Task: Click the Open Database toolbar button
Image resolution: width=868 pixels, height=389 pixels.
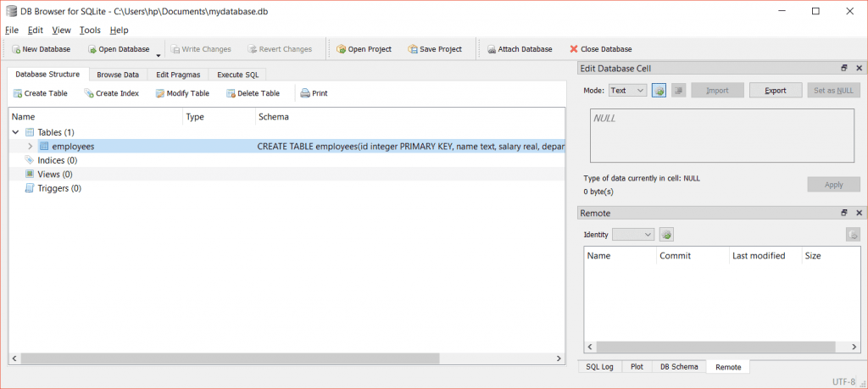Action: coord(119,49)
